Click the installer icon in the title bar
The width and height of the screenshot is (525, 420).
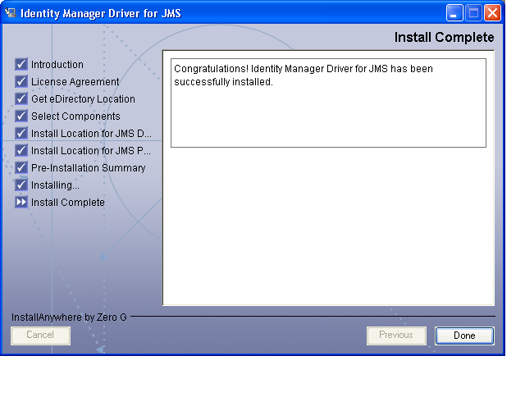pyautogui.click(x=11, y=13)
